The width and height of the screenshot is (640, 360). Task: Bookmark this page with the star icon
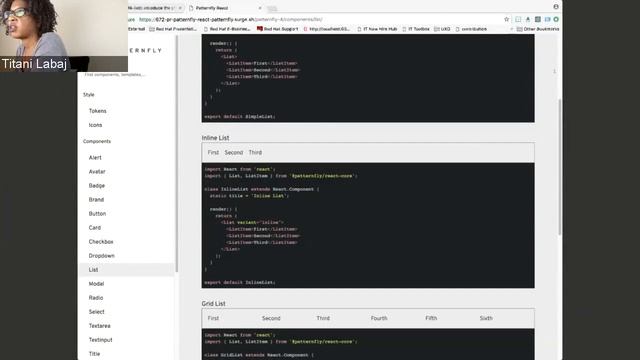coord(507,19)
